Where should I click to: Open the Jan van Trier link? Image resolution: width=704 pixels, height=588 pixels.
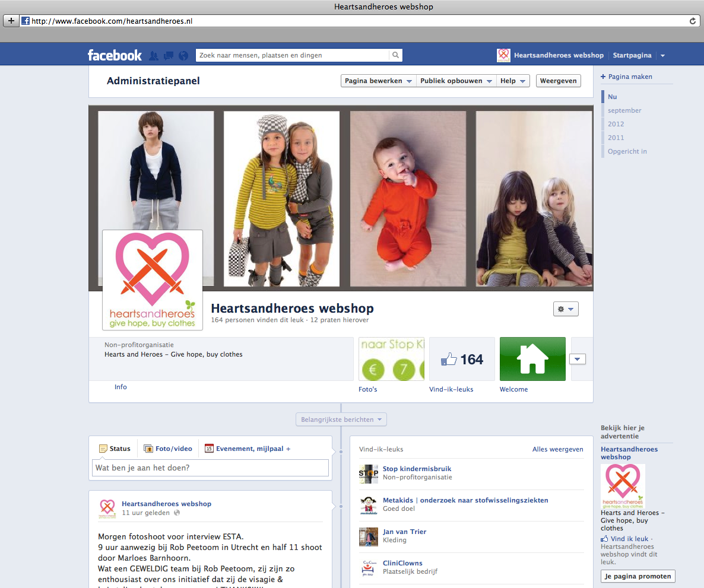[404, 532]
